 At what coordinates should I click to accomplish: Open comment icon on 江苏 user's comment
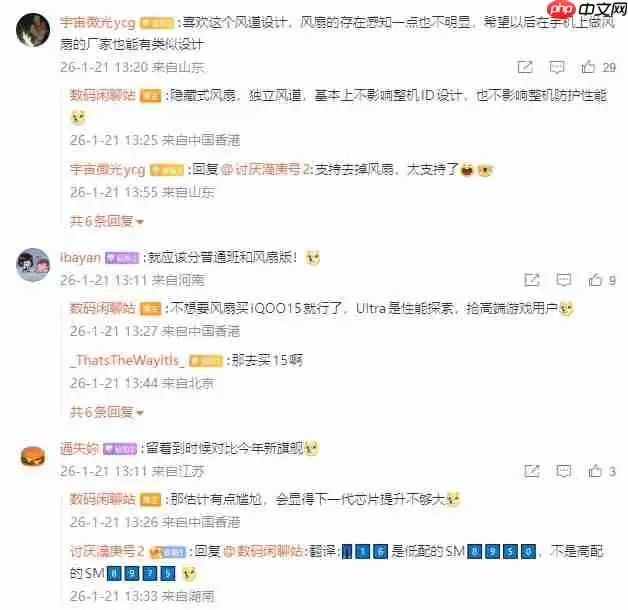[x=564, y=471]
